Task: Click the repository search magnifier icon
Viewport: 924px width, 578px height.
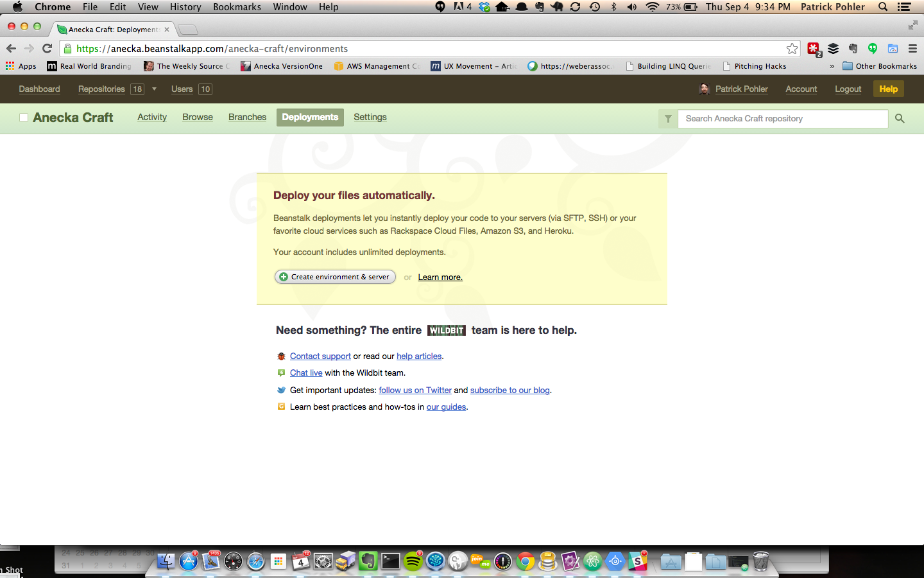Action: [x=900, y=118]
